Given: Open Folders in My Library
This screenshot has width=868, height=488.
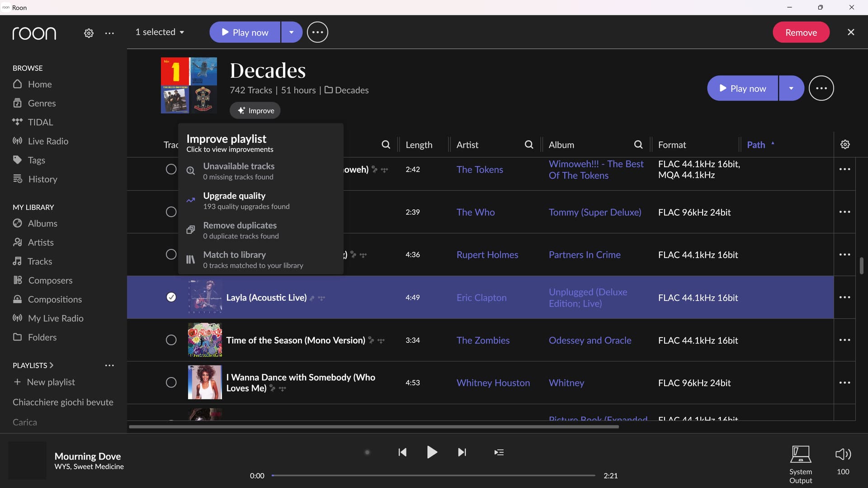Looking at the screenshot, I should pos(42,337).
